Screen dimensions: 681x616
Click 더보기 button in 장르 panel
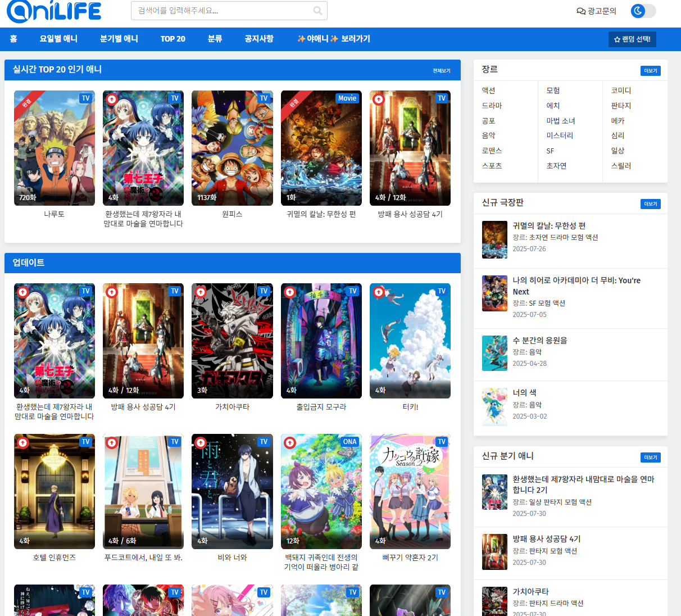click(651, 71)
